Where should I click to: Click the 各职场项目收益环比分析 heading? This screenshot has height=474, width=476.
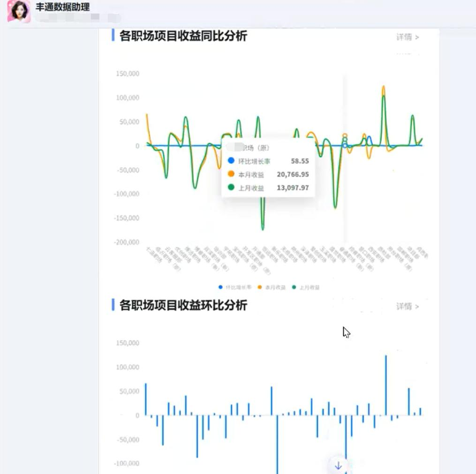(183, 305)
